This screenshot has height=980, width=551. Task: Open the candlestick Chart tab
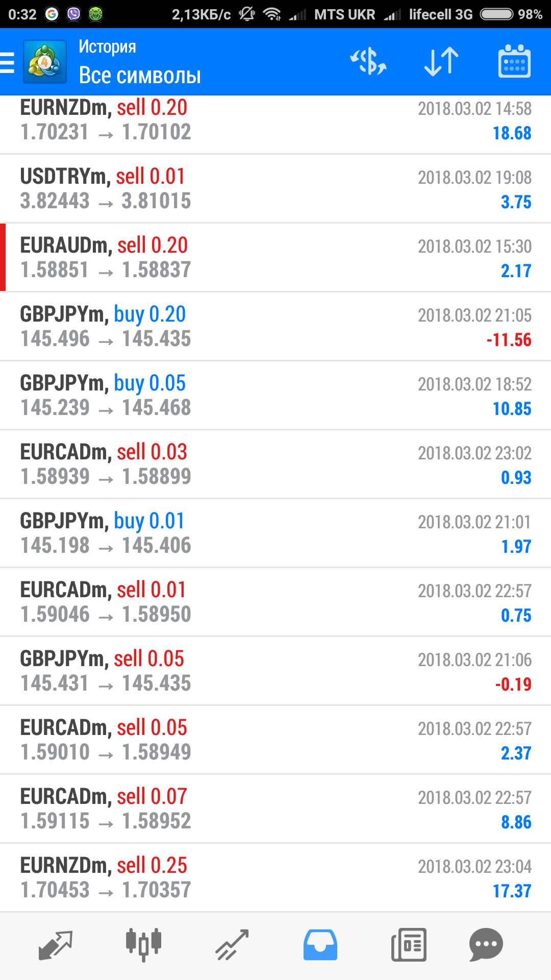(x=143, y=945)
